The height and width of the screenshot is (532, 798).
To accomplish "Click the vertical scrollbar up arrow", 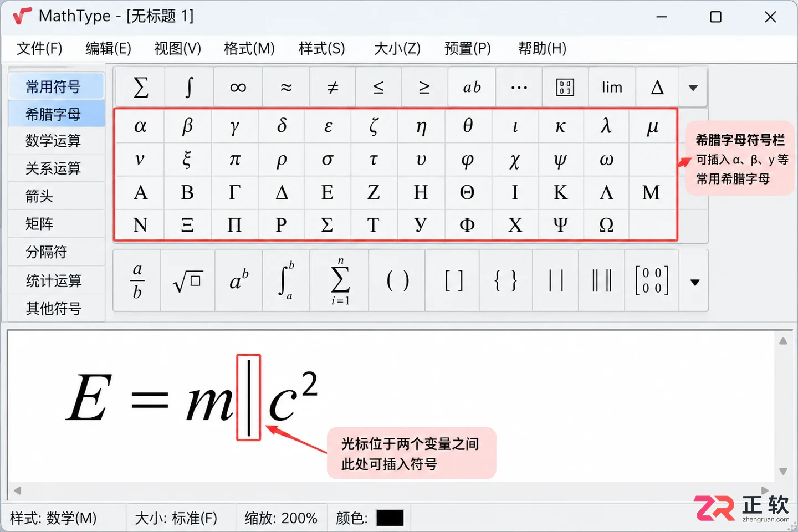I will tap(783, 341).
